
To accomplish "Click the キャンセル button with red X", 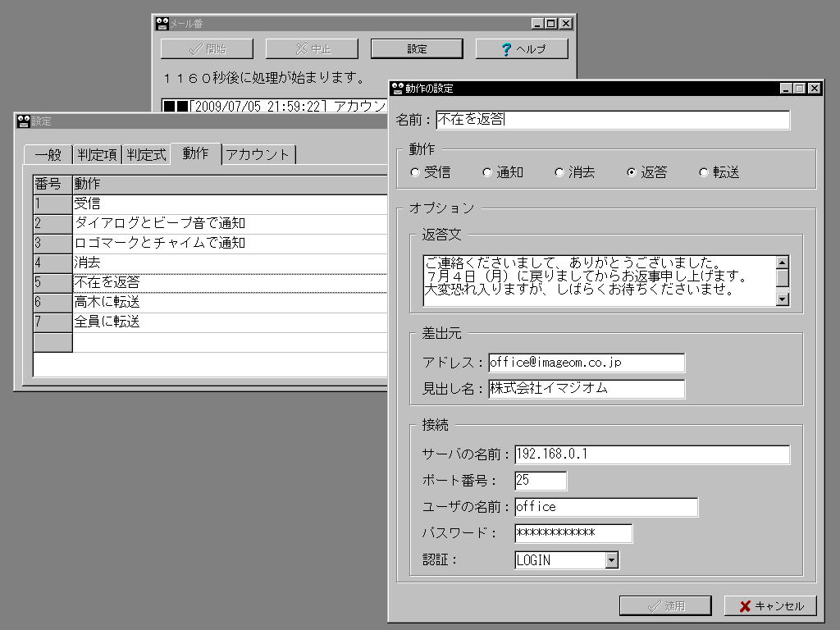I will [x=770, y=606].
